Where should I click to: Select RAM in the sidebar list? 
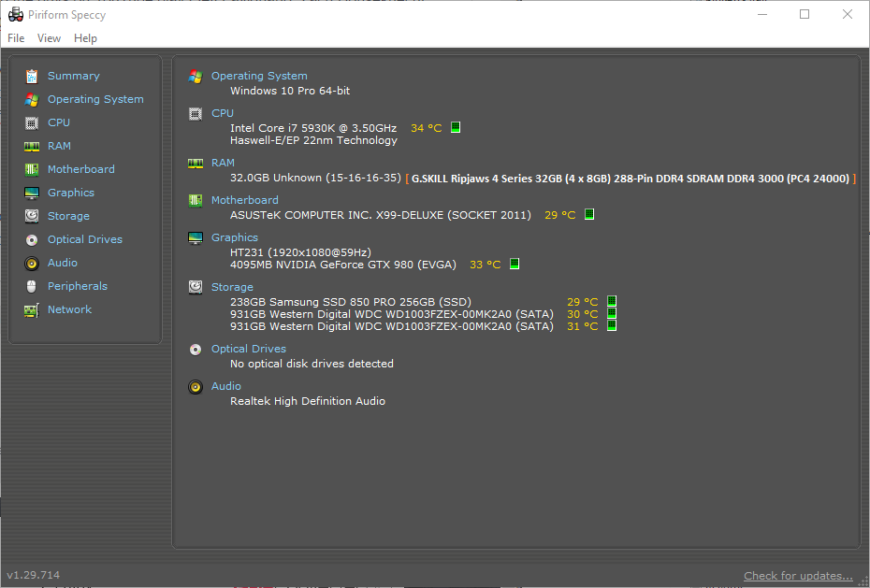(x=59, y=146)
